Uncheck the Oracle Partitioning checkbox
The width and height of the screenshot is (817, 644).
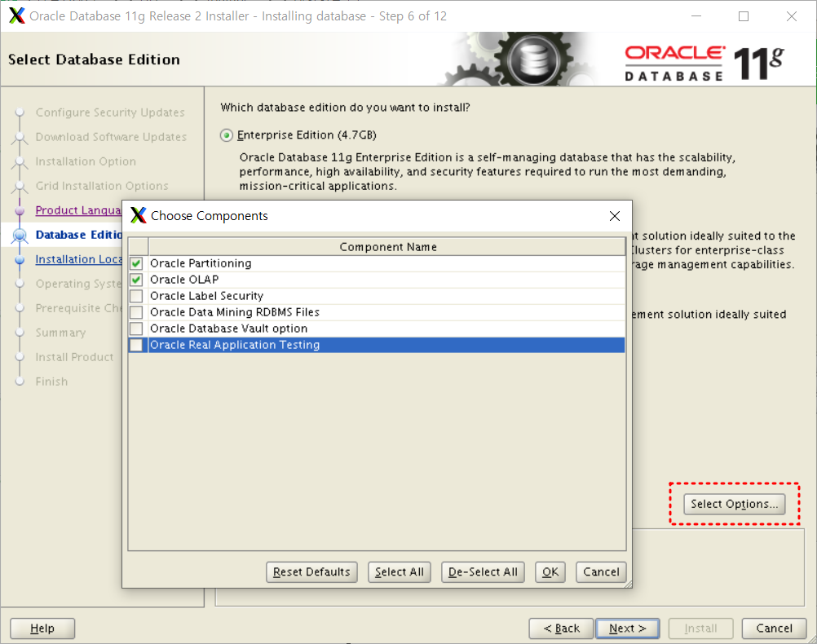point(136,263)
